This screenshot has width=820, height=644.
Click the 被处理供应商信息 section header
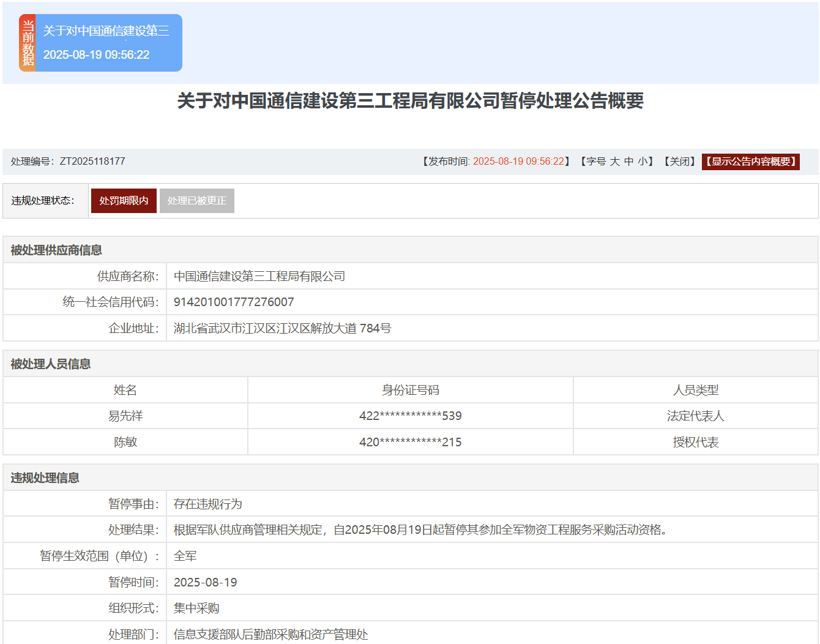[x=56, y=250]
